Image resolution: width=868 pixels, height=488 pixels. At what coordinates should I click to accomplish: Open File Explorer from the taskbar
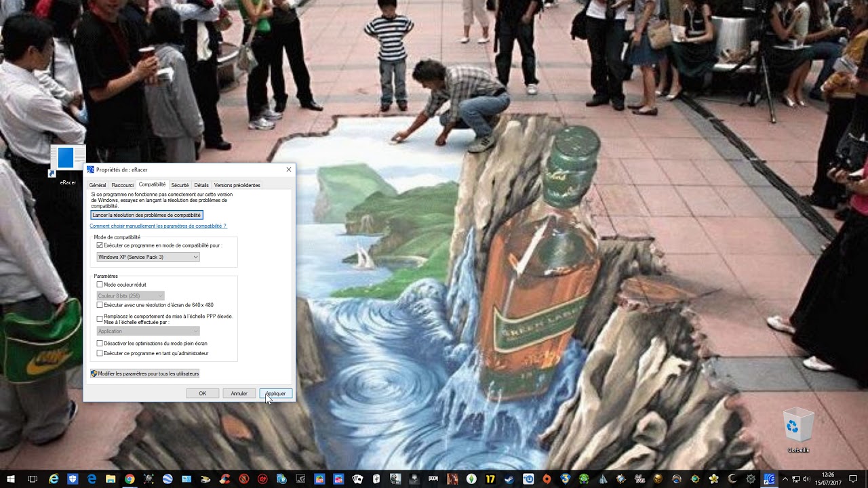click(111, 479)
